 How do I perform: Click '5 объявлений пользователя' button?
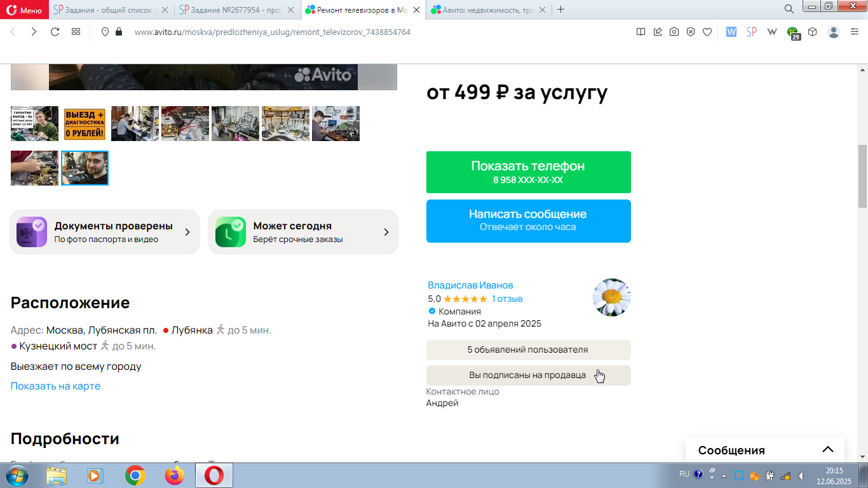[x=528, y=350]
